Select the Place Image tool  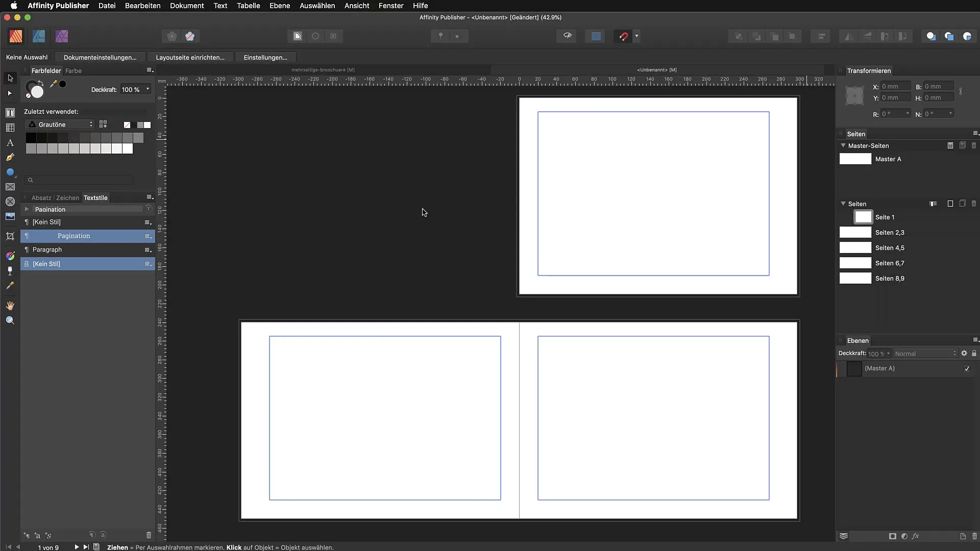click(10, 216)
